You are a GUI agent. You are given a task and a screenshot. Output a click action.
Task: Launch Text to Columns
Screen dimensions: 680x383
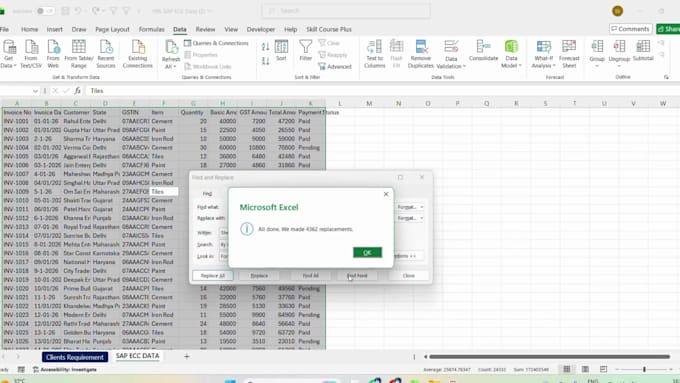(x=375, y=54)
